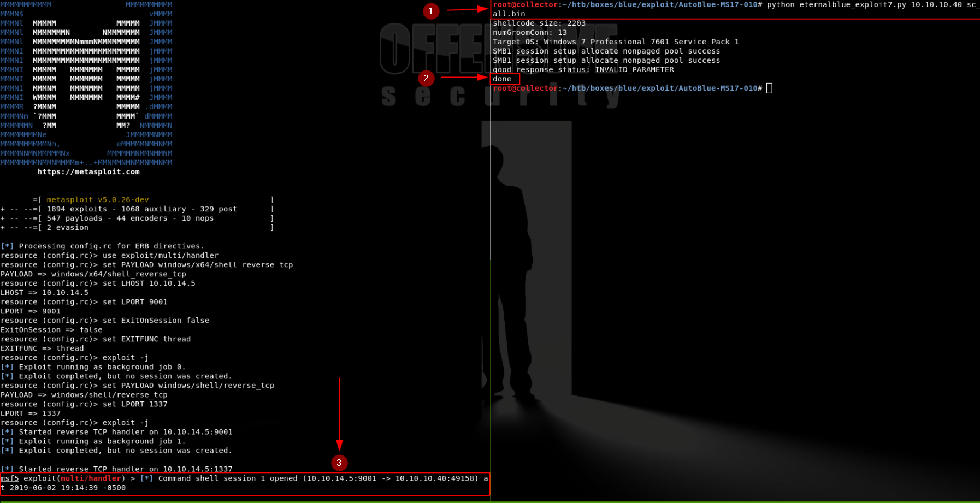Click the 'set LPORT 1337' command line
This screenshot has height=503, width=980.
[84, 404]
